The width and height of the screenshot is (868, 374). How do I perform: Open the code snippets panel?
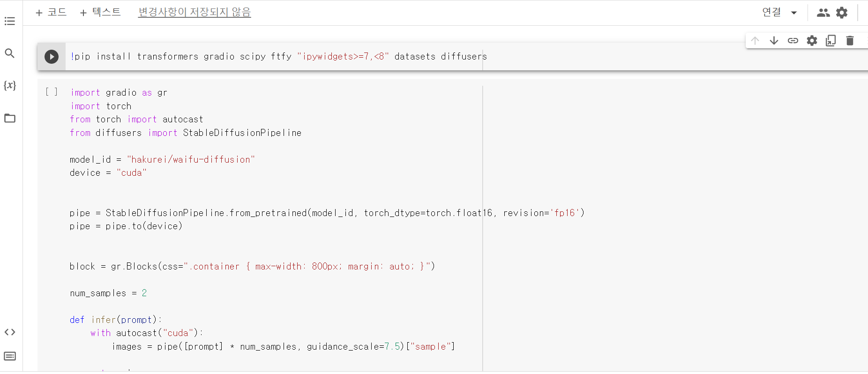coord(10,332)
